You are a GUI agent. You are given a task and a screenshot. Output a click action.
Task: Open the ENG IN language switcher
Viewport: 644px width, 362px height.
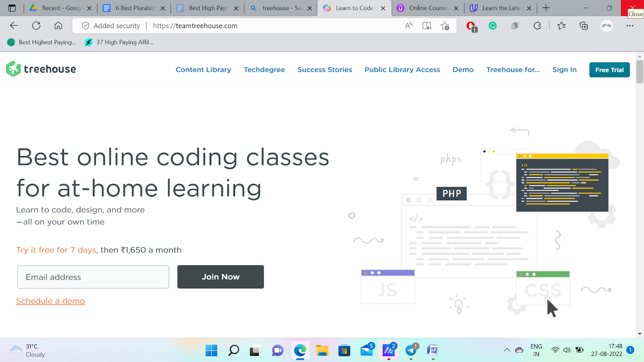536,350
